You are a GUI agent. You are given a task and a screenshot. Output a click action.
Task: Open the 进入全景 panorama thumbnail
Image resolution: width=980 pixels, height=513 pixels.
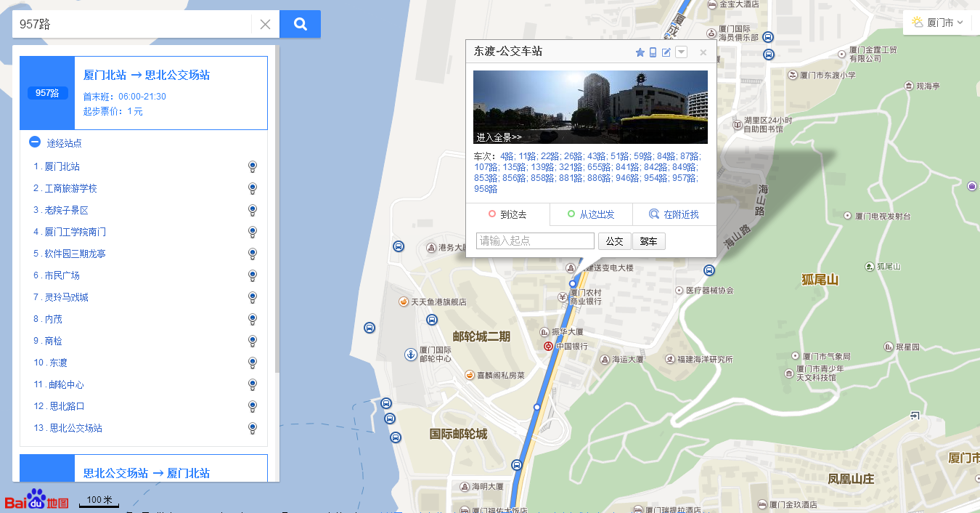590,107
